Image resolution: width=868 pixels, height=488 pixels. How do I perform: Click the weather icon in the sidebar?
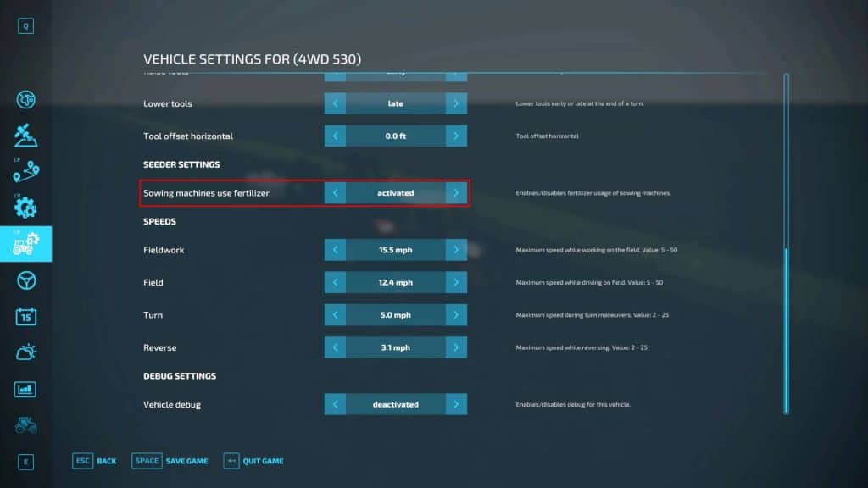tap(25, 351)
